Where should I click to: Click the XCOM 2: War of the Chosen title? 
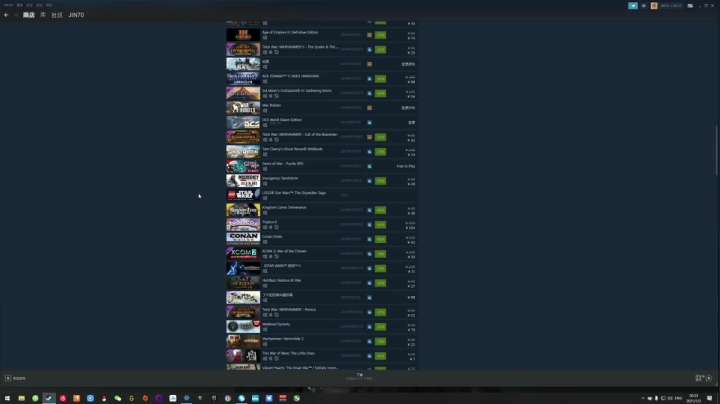coord(284,251)
